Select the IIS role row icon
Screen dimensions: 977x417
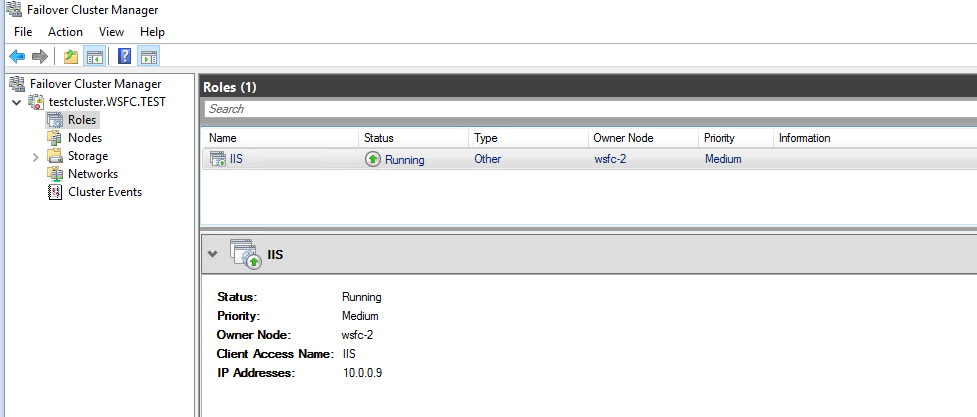tap(218, 159)
